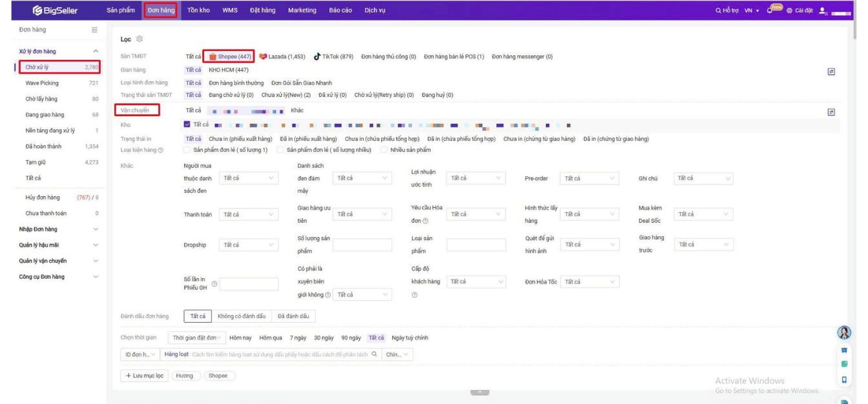Click the search magnifier in the Hàng loạt field
This screenshot has width=868, height=404.
(x=375, y=354)
